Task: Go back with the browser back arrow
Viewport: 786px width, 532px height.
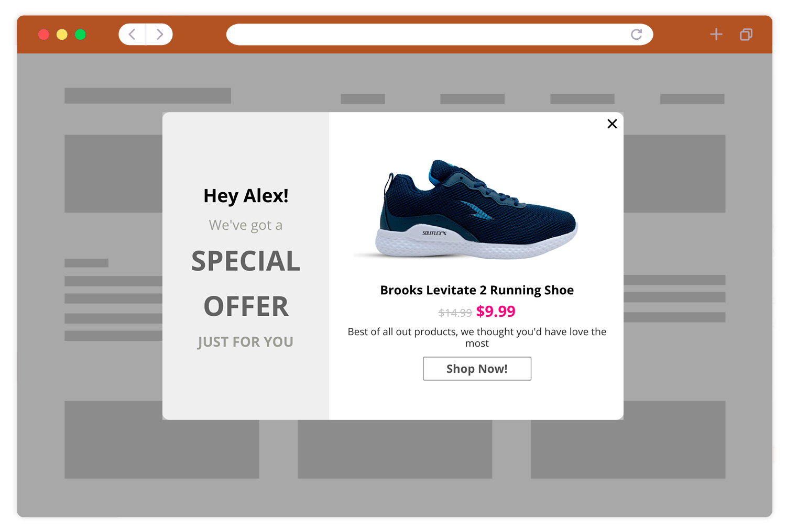Action: tap(132, 35)
